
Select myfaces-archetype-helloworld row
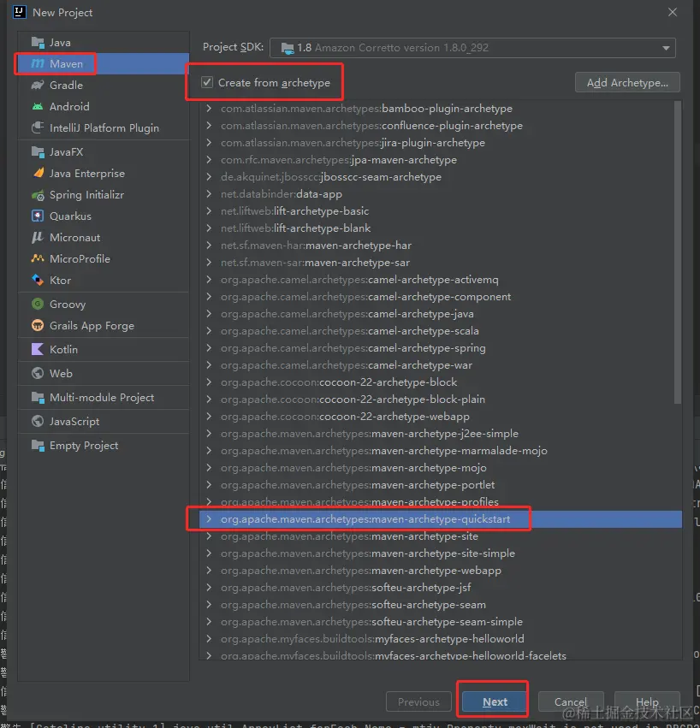[441, 639]
